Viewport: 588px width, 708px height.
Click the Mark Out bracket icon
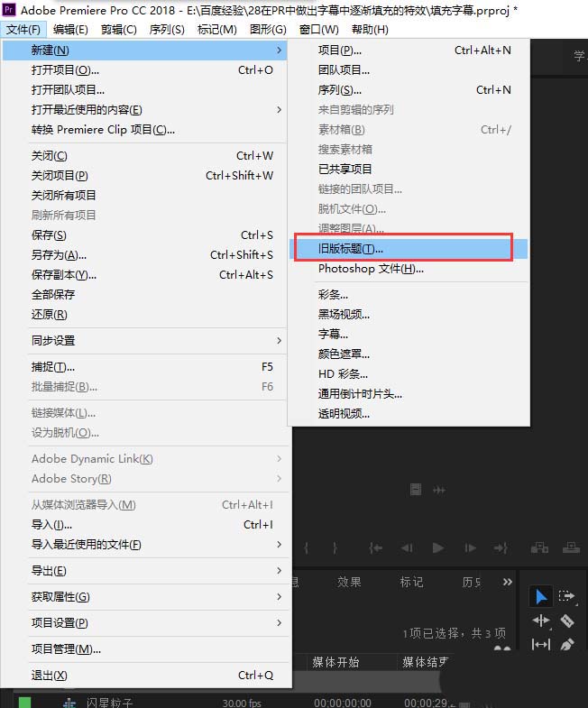point(335,547)
